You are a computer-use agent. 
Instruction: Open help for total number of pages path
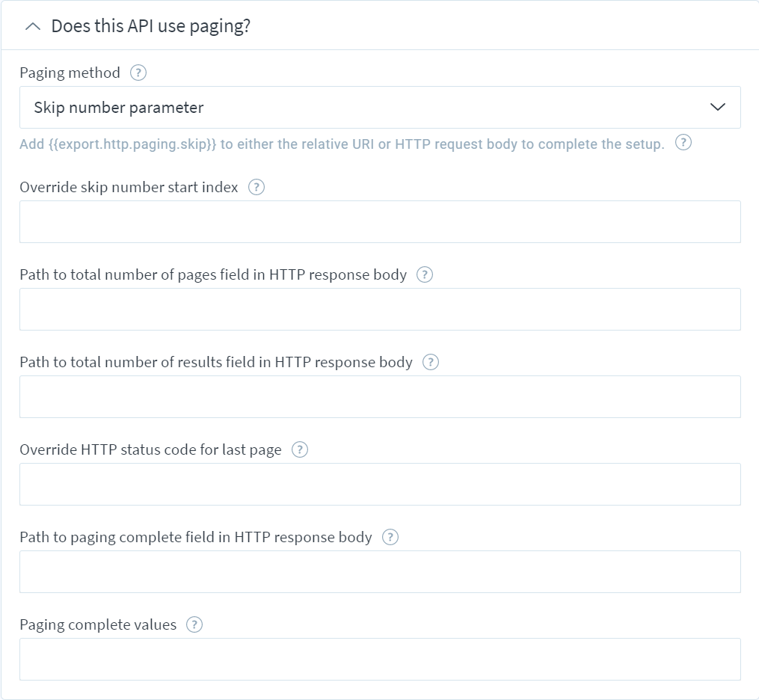(425, 275)
